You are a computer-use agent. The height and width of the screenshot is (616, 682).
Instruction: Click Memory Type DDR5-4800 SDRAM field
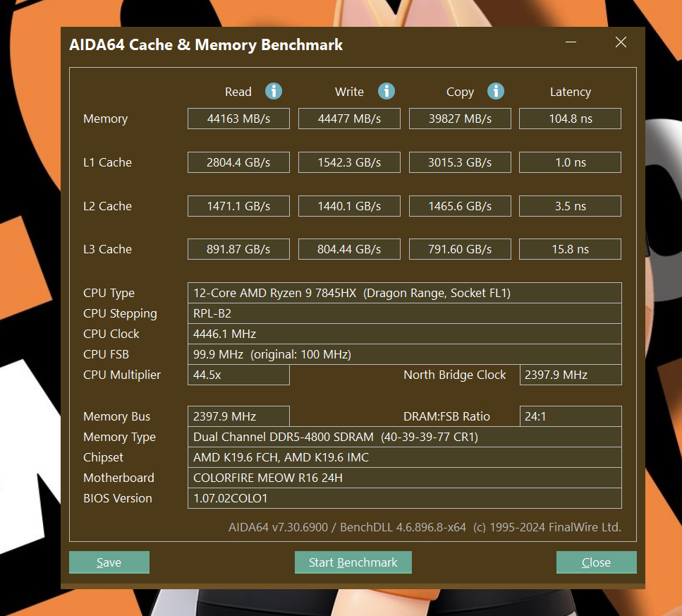[x=405, y=437]
